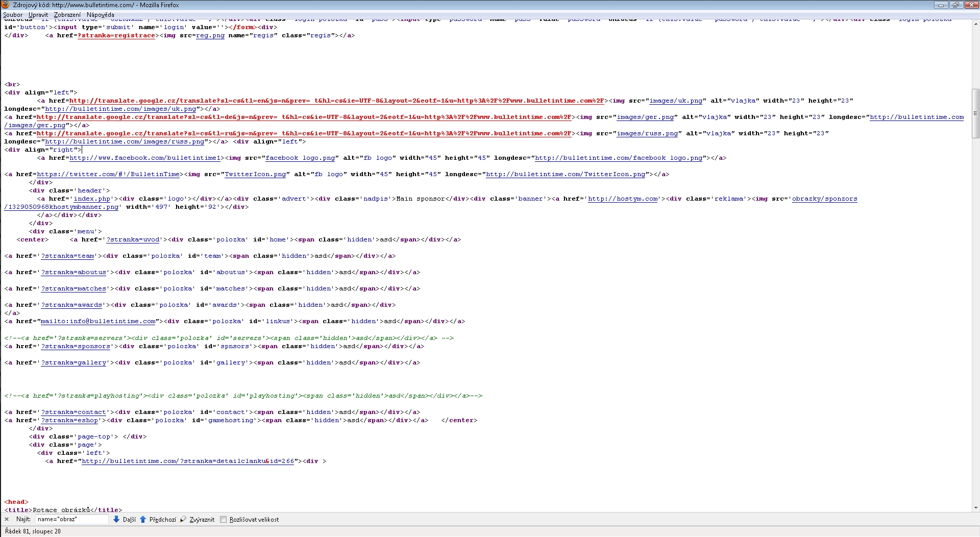Open the Nápověda menu

point(100,15)
